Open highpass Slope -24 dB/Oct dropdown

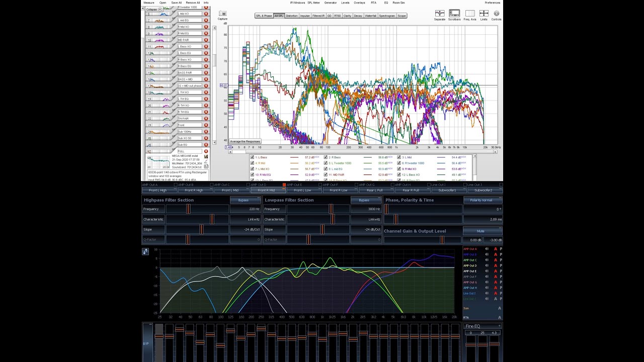coord(245,229)
